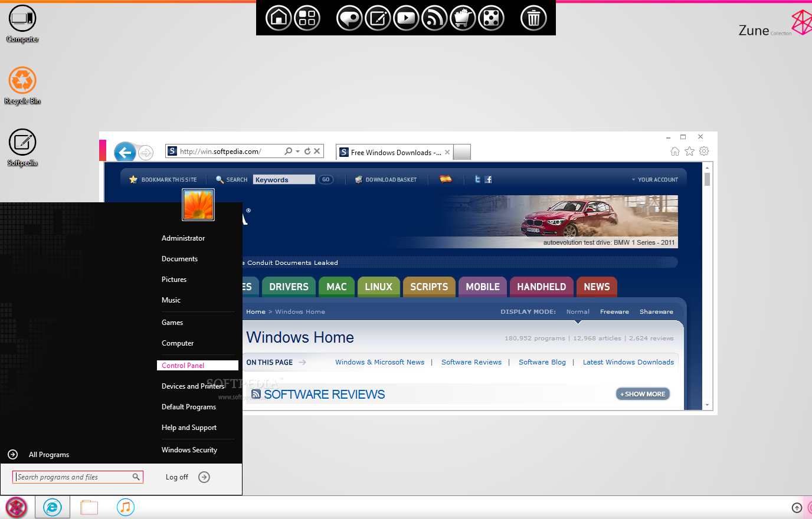
Task: Click the Twitter icon on Softpedia toolbar
Action: [477, 179]
